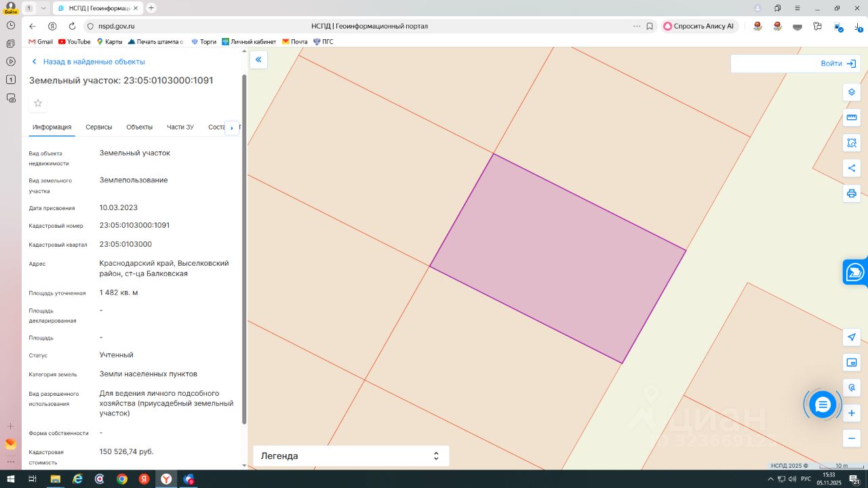Switch to the Сервисы tab
The height and width of the screenshot is (488, 868).
pos(99,127)
